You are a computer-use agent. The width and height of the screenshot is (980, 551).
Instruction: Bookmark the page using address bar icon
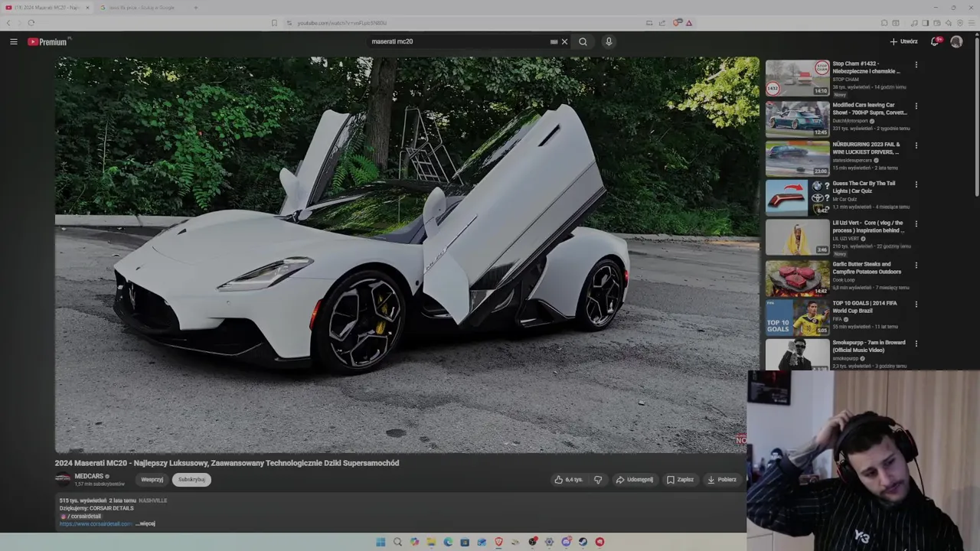(274, 23)
